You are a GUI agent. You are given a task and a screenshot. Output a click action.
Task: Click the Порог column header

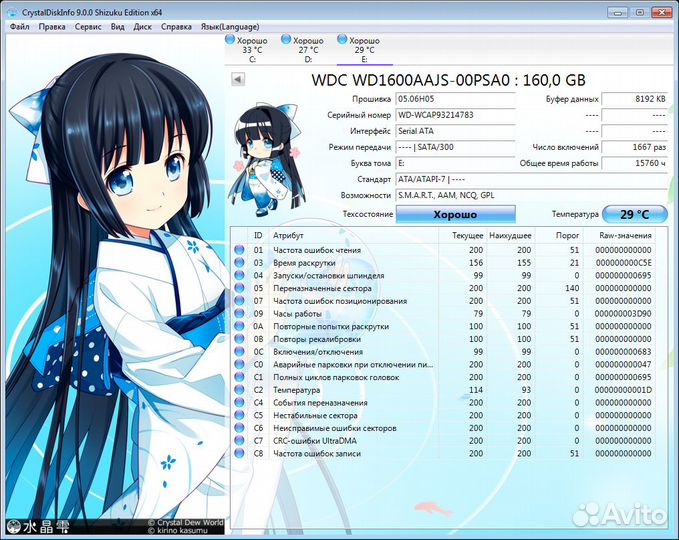[x=567, y=236]
